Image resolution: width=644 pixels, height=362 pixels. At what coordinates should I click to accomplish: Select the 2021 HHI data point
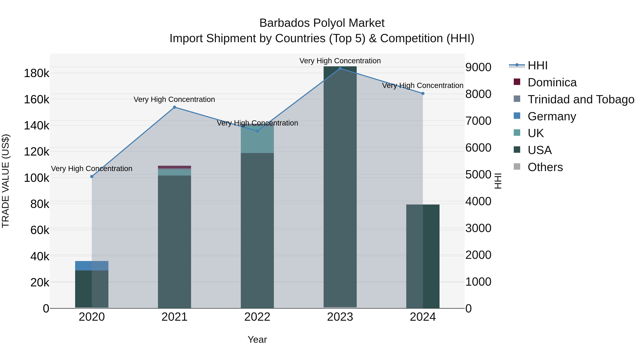[x=174, y=107]
